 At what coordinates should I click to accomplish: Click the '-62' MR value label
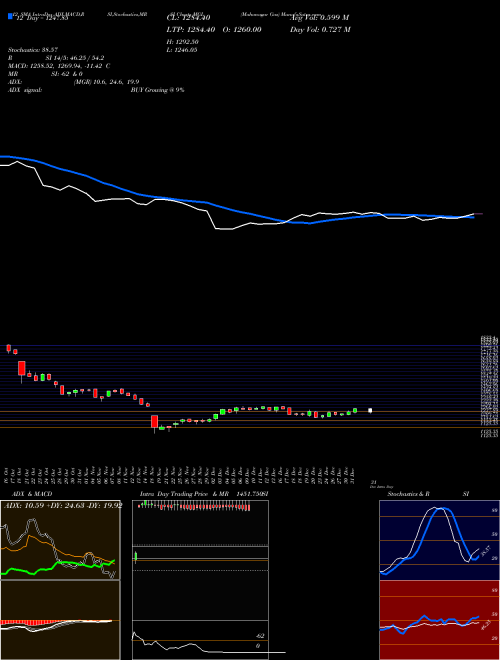point(260,636)
